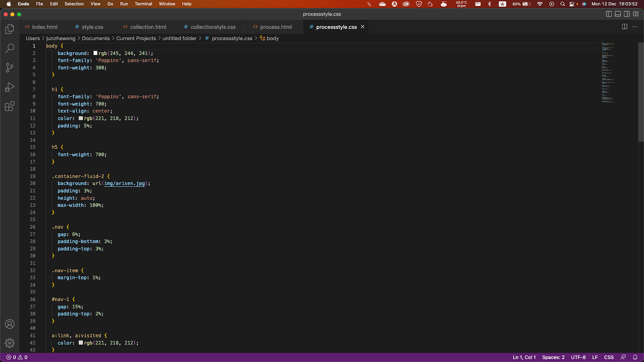Viewport: 644px width, 362px height.
Task: Select the CSS language mode in status bar
Action: click(609, 357)
